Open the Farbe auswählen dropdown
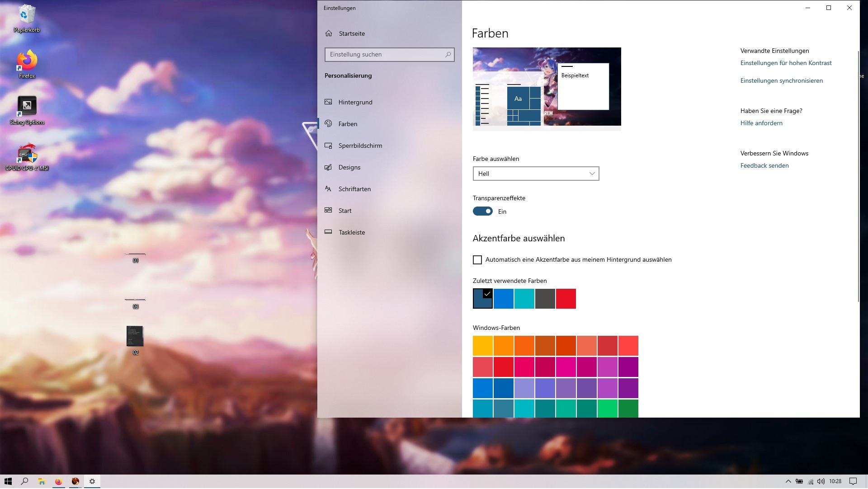Viewport: 868px width, 489px height. pyautogui.click(x=536, y=174)
